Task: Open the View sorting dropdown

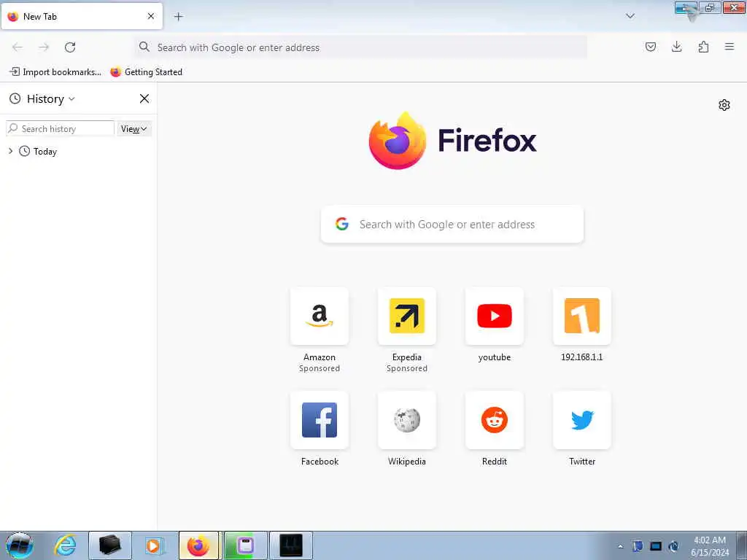Action: click(x=134, y=128)
